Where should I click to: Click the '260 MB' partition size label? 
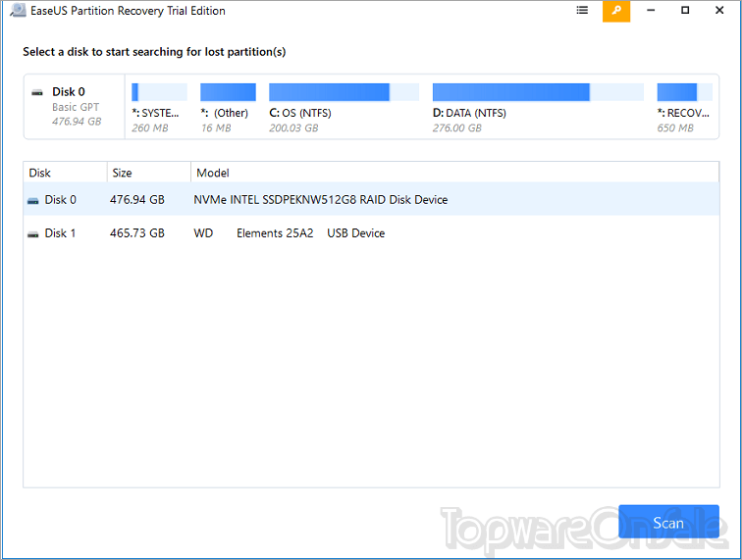click(x=150, y=128)
